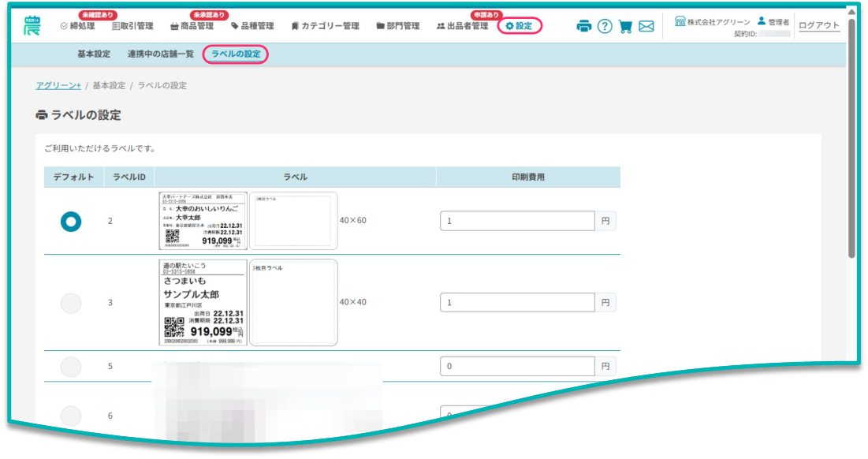Click the green app logo icon
Screen dimensions: 868x459
click(x=32, y=25)
